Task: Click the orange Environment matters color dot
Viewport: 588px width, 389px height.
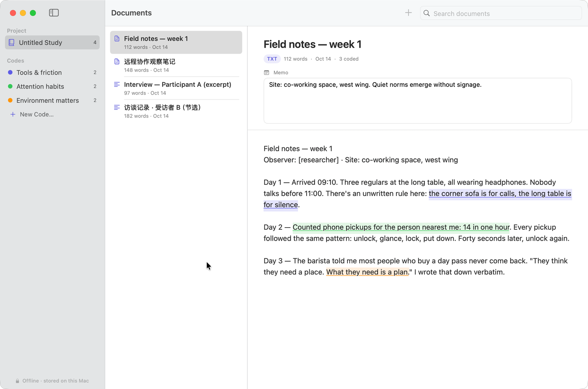Action: 10,100
